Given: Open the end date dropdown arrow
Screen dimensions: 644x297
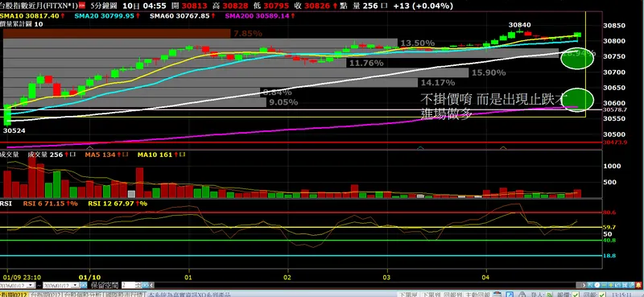Looking at the screenshot, I should [x=75, y=285].
